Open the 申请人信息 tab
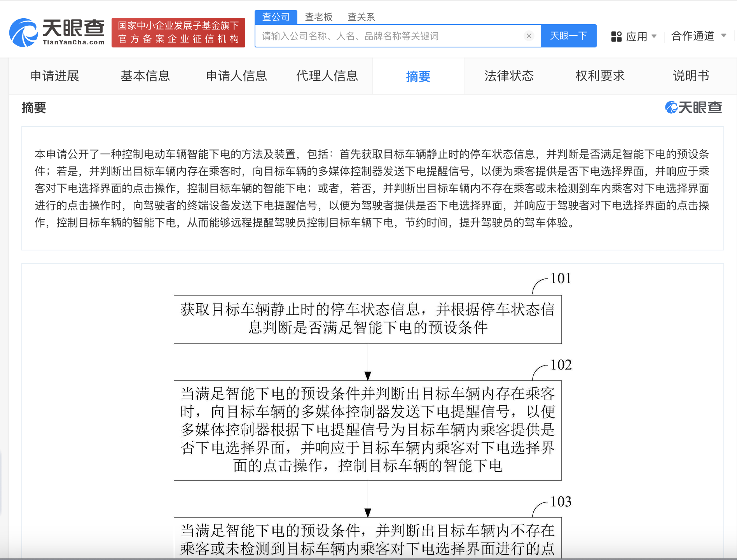 point(236,76)
